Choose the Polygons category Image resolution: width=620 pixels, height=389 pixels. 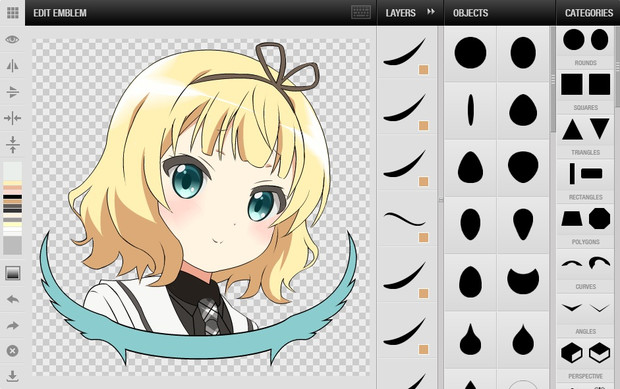586,226
